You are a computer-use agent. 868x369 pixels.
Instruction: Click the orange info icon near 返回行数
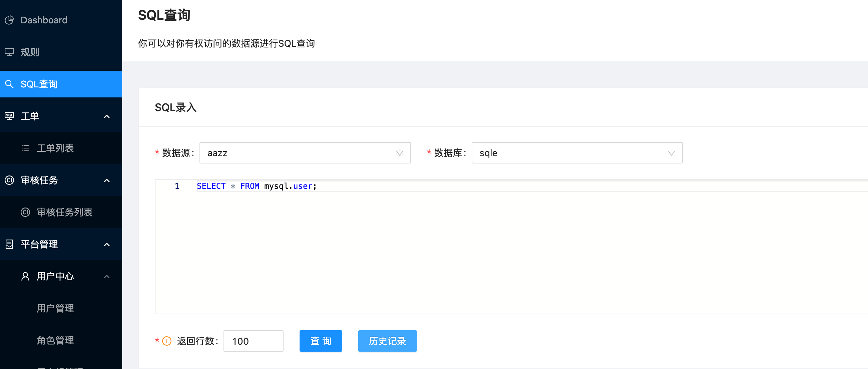[x=167, y=341]
